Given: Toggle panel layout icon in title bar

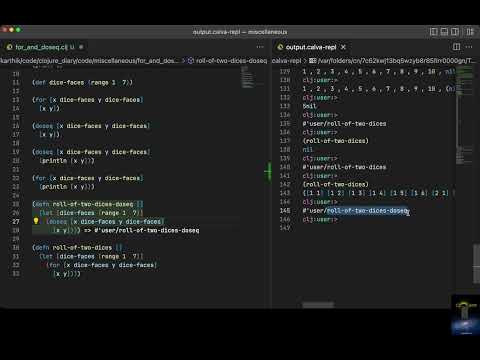Looking at the screenshot, I should click(x=444, y=32).
